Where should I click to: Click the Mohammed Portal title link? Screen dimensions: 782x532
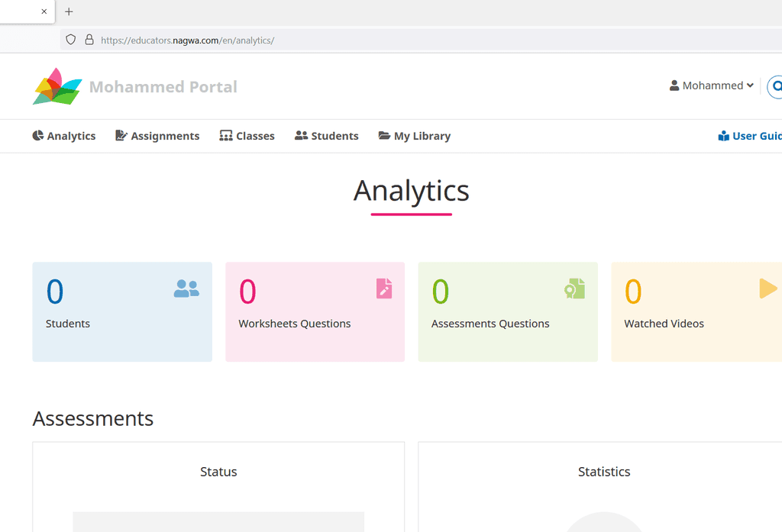coord(163,87)
